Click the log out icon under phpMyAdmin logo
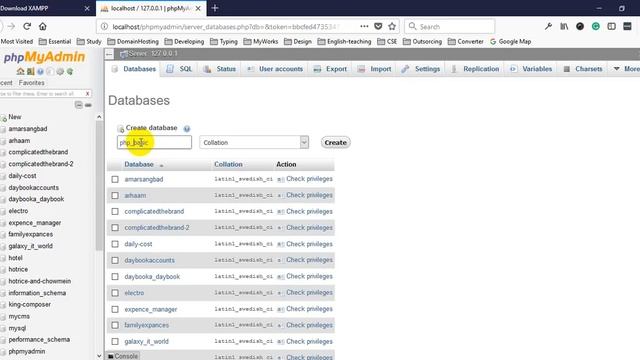640x360 pixels. [x=31, y=71]
